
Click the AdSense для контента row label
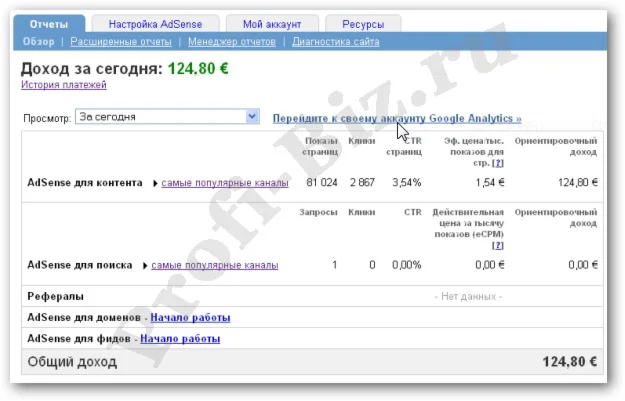click(x=85, y=183)
